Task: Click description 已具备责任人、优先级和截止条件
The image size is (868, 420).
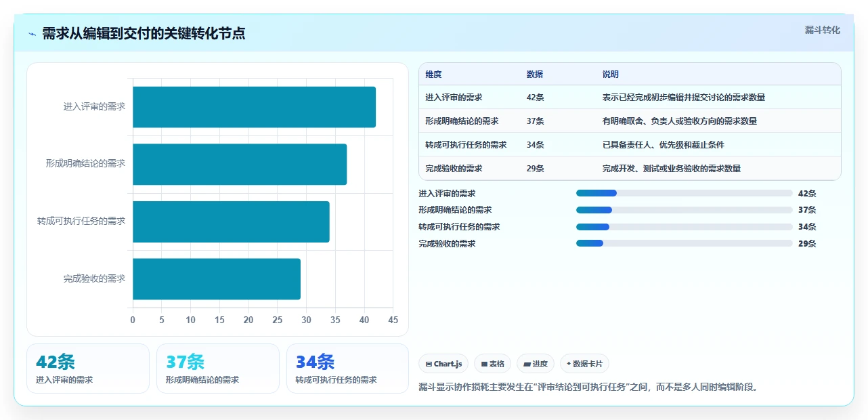Action: [x=663, y=145]
